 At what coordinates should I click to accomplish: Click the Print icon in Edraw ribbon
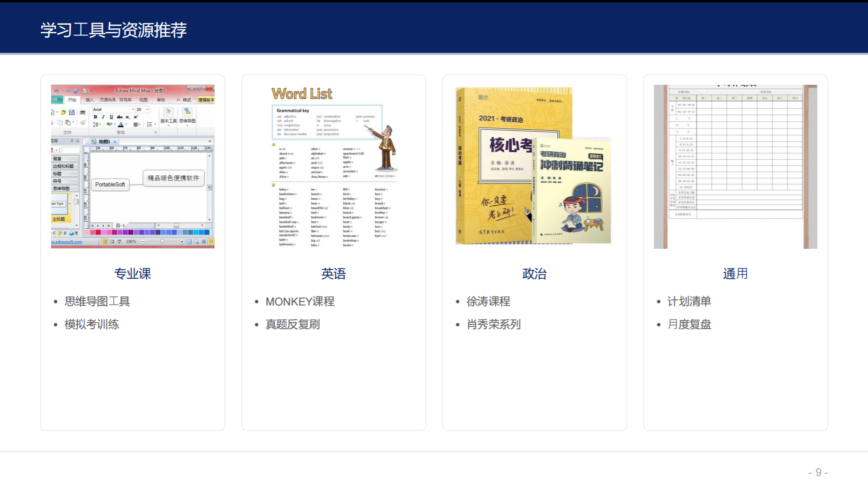82,112
